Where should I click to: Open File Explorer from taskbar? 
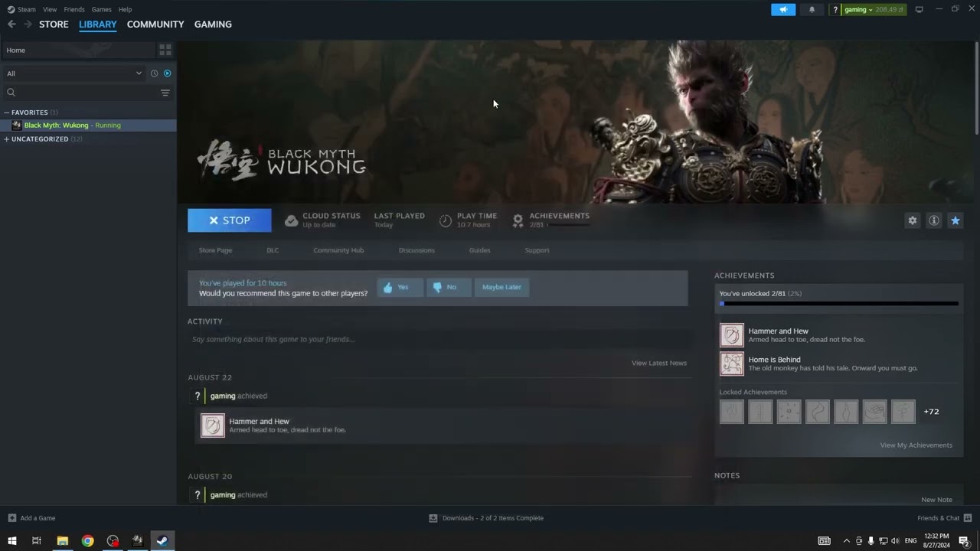[62, 541]
